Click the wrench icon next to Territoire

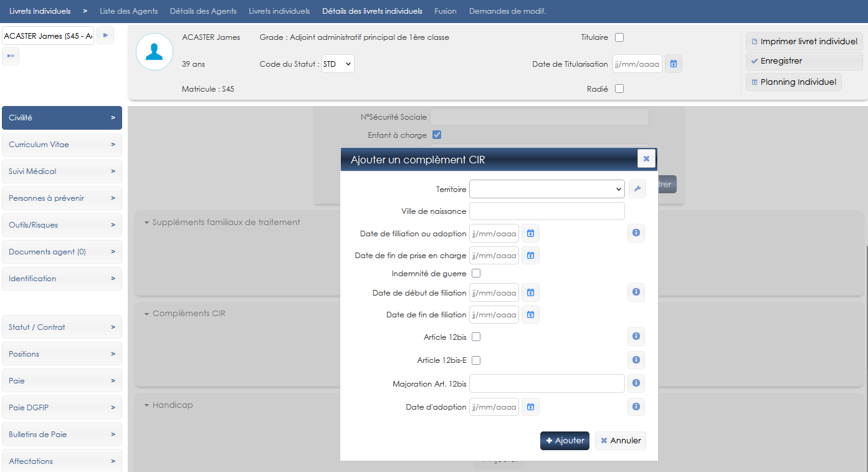point(636,189)
